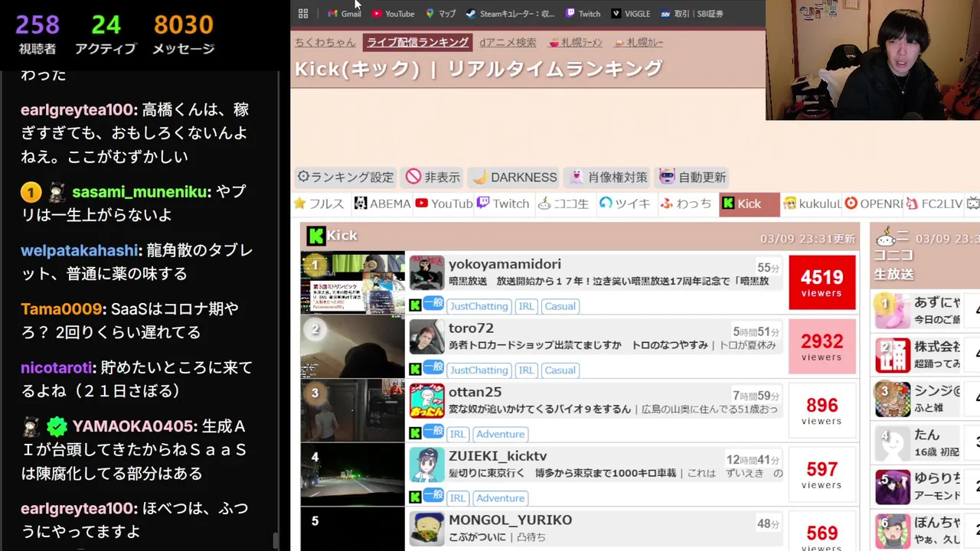
Task: Select the Kick ranking tab
Action: click(x=749, y=204)
